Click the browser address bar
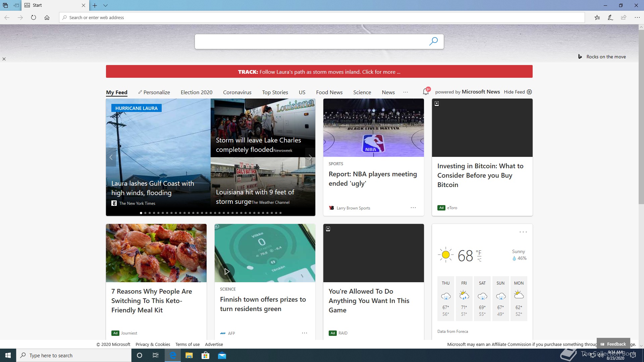Screen dimensions: 644x362 pyautogui.click(x=322, y=17)
